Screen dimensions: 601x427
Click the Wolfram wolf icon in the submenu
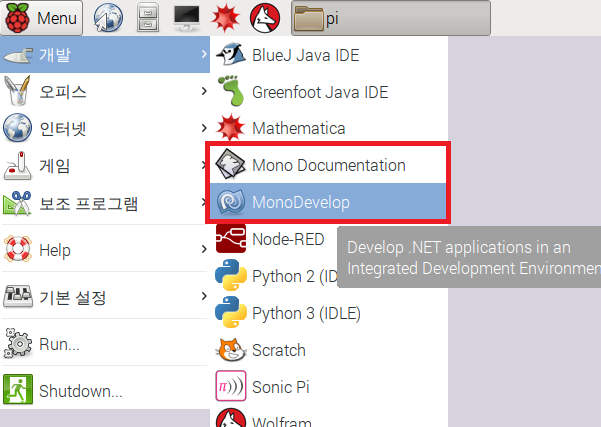231,418
